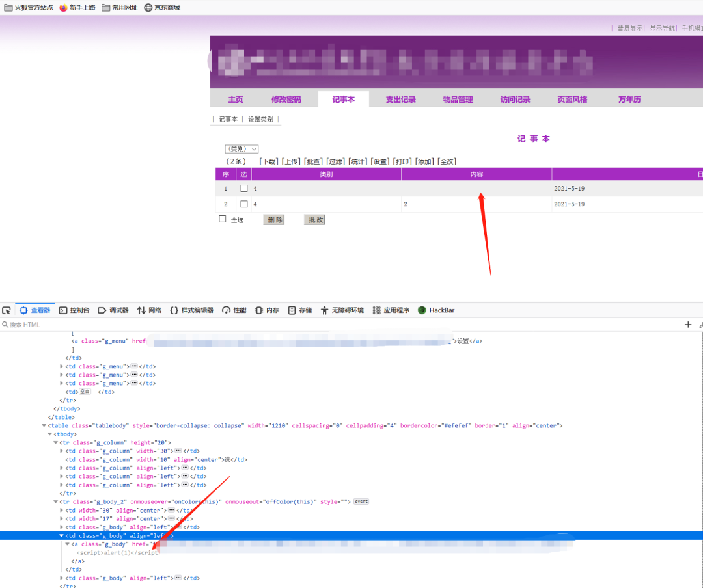The width and height of the screenshot is (703, 588).
Task: Open the Storage (存储) panel
Action: tap(300, 310)
